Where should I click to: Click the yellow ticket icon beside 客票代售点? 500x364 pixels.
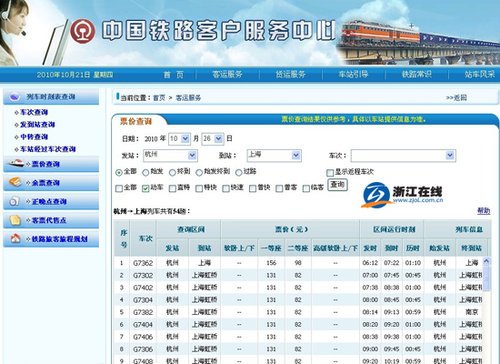(15, 220)
